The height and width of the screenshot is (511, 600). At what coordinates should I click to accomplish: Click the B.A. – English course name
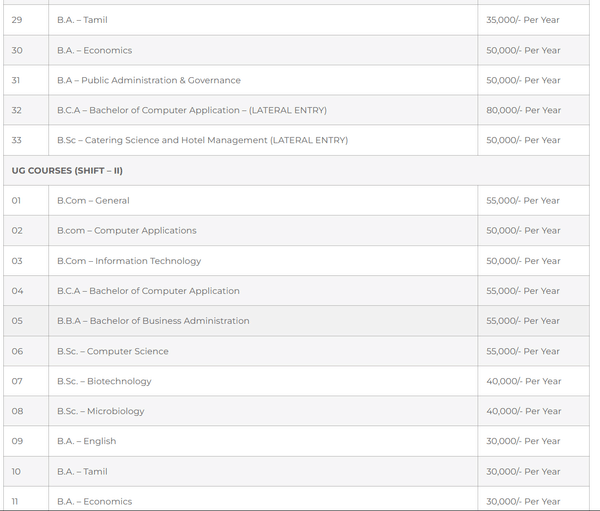87,441
